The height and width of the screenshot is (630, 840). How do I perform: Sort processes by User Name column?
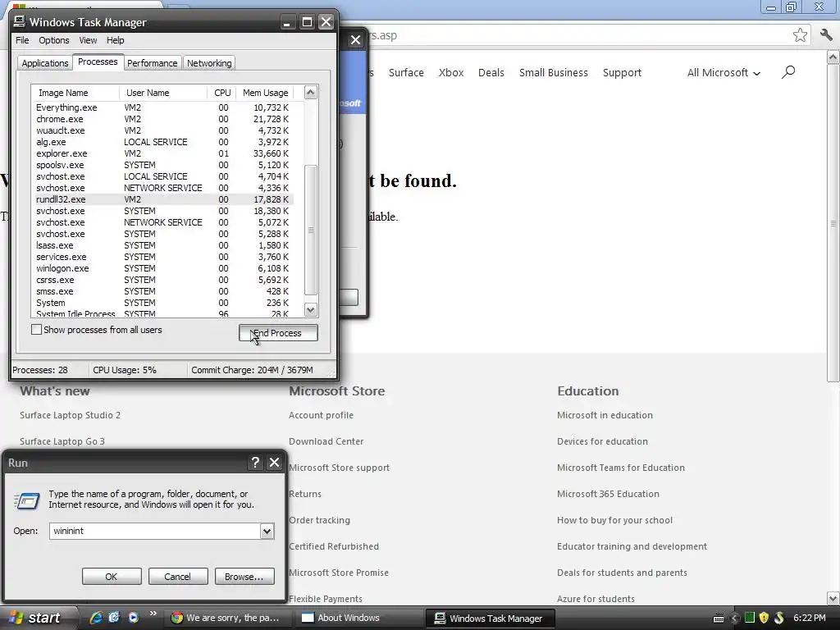coord(163,93)
